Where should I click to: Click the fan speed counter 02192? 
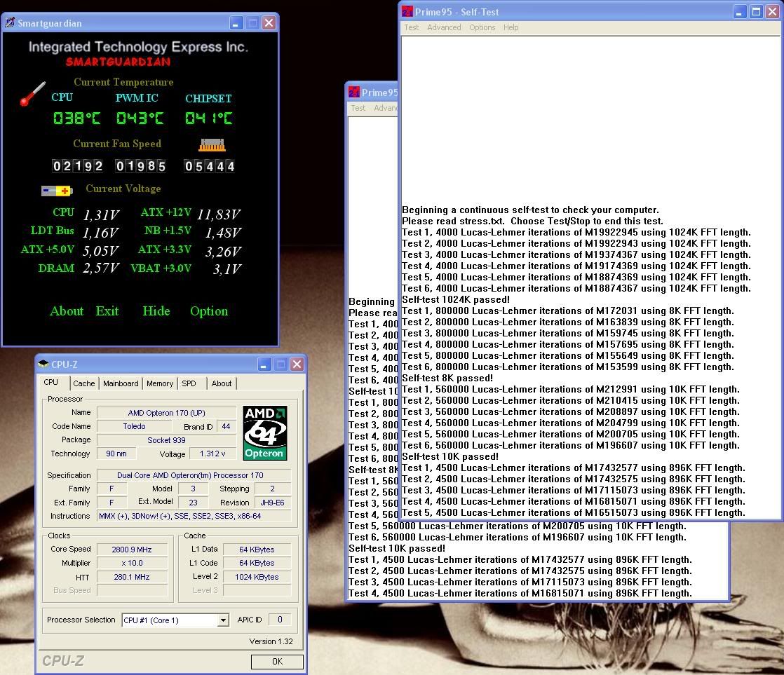[x=78, y=166]
